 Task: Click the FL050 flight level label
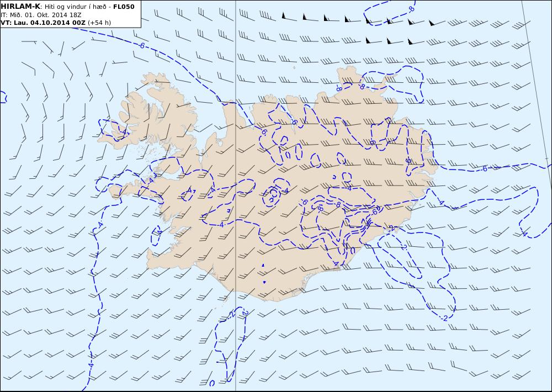coord(124,7)
